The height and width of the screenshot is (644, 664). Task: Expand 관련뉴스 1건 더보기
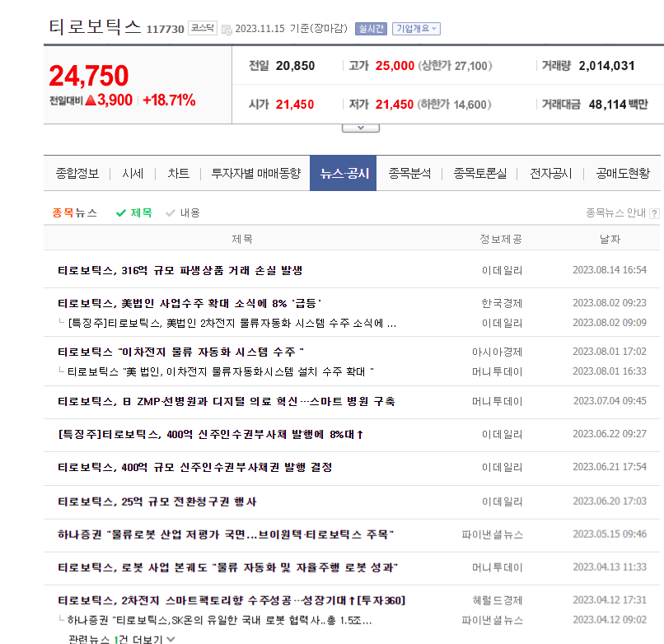click(122, 639)
